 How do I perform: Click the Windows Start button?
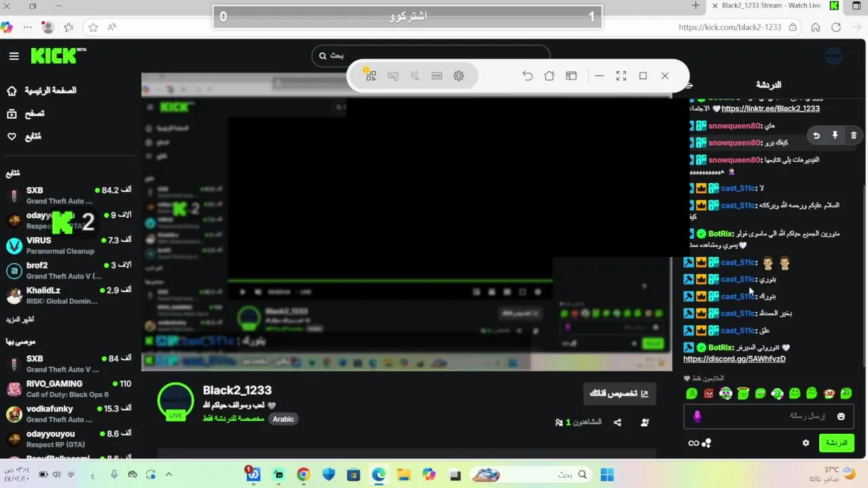pyautogui.click(x=607, y=474)
